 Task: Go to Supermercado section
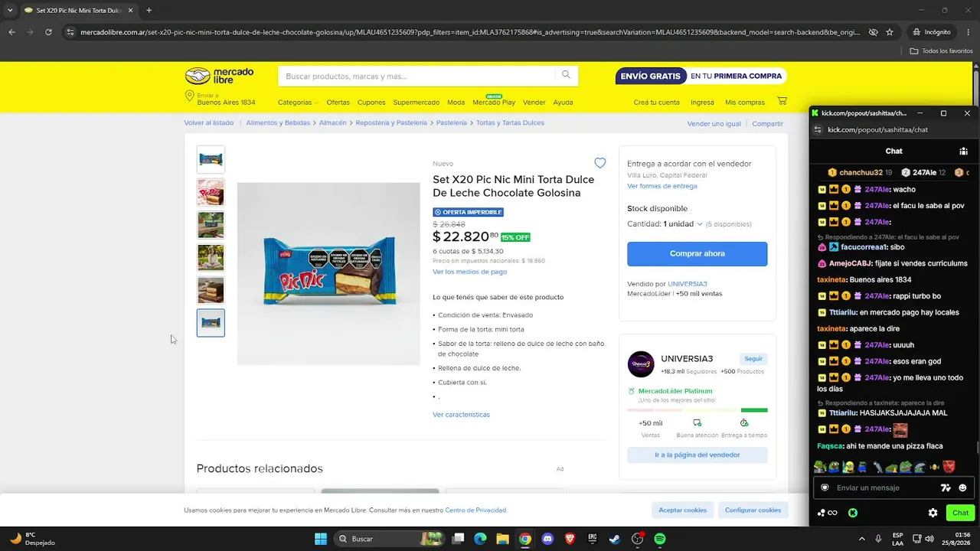click(416, 103)
